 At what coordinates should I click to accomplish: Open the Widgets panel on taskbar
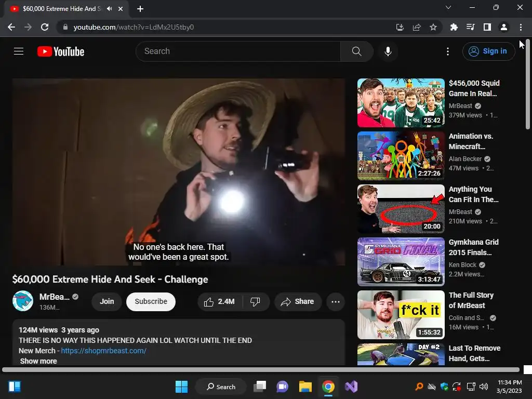tap(15, 387)
